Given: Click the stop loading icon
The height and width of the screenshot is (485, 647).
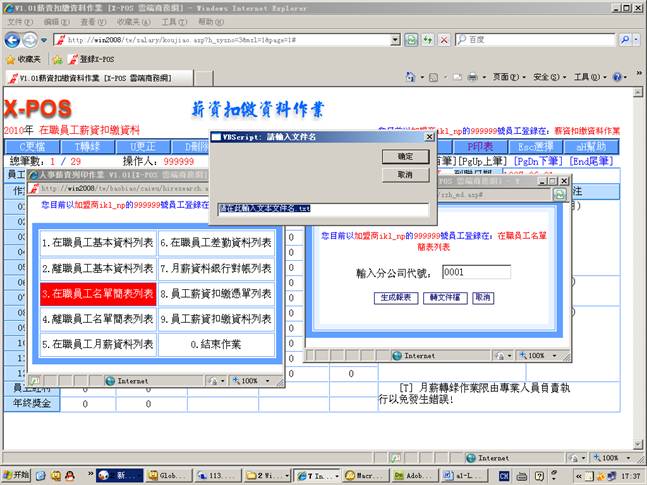Looking at the screenshot, I should [x=444, y=40].
